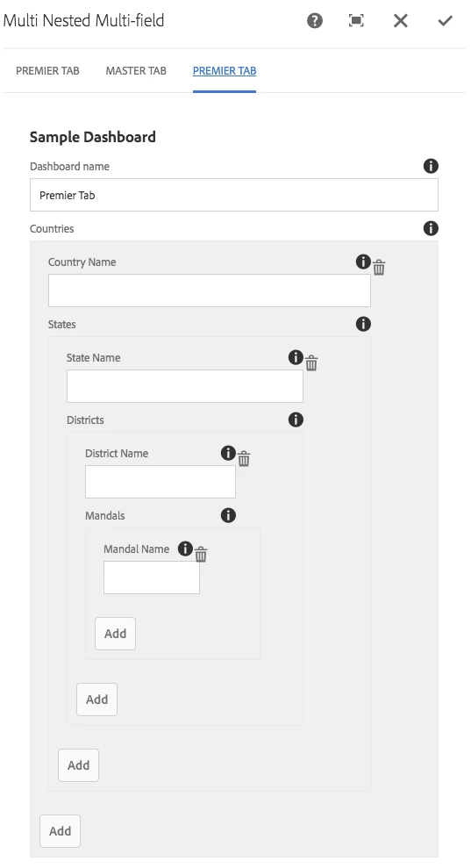The width and height of the screenshot is (471, 868).
Task: Show info tooltip for Mandals
Action: click(x=228, y=515)
